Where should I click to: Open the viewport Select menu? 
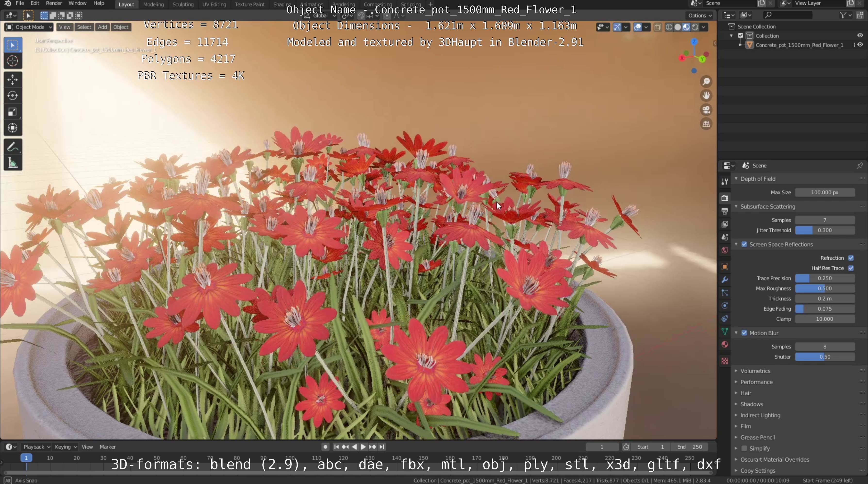tap(84, 27)
